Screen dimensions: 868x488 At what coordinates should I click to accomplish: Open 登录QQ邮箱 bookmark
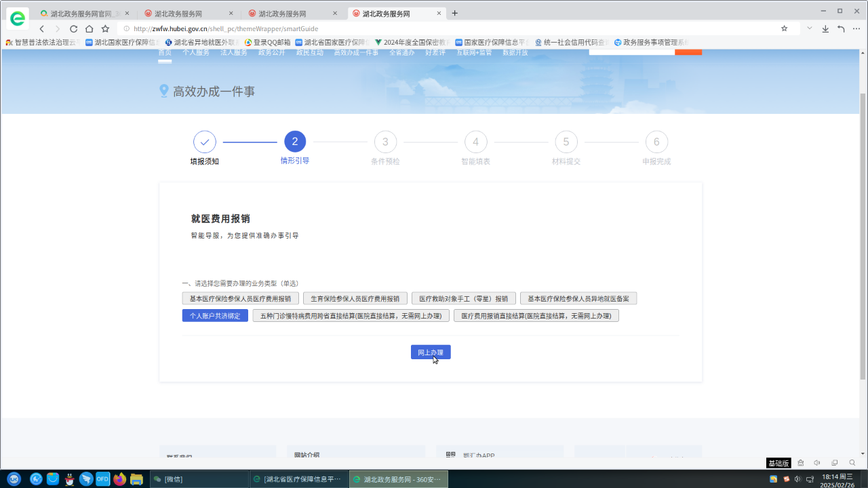(x=267, y=42)
